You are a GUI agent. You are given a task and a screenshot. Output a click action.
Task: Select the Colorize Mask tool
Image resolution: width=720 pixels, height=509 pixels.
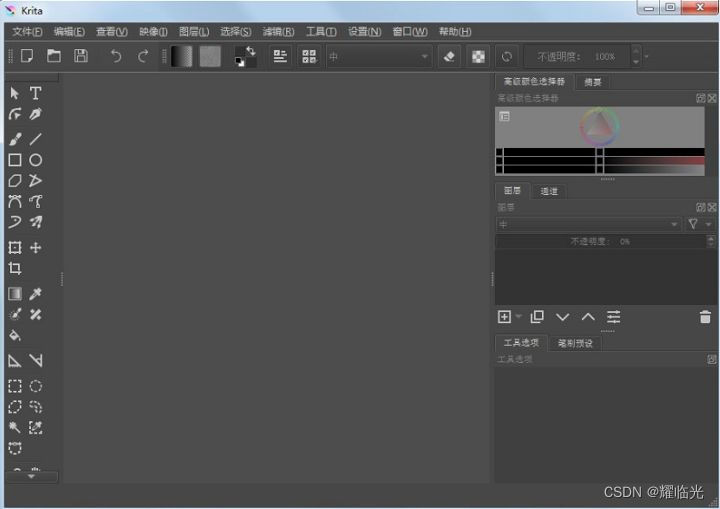click(x=15, y=314)
